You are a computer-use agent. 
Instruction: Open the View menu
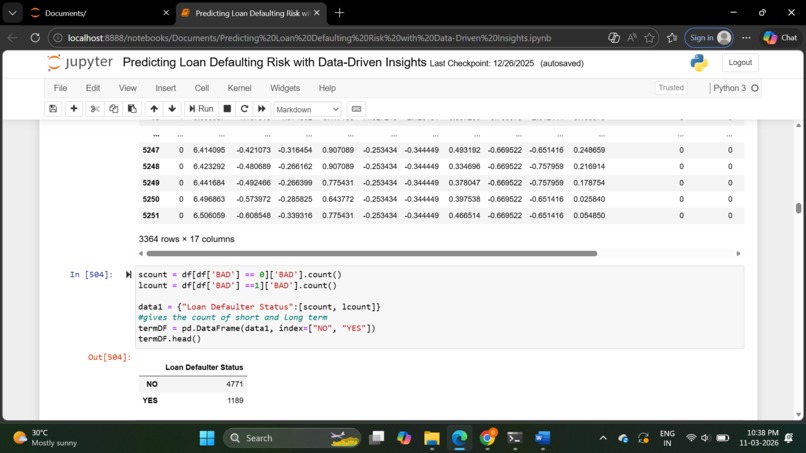tap(127, 88)
